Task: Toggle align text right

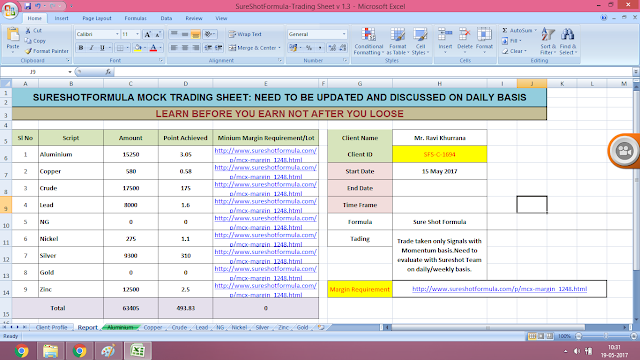Action: click(x=196, y=48)
